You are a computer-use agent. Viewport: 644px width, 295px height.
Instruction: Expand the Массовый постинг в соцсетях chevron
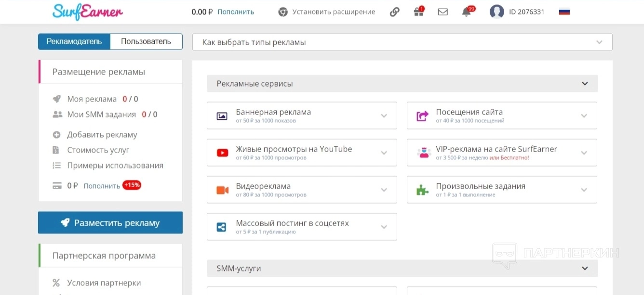pyautogui.click(x=384, y=227)
